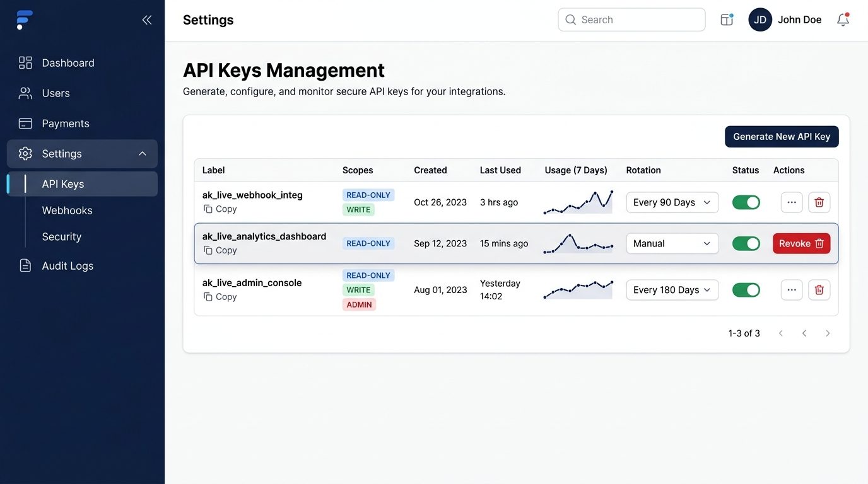
Task: Click the John Doe username
Action: point(799,20)
